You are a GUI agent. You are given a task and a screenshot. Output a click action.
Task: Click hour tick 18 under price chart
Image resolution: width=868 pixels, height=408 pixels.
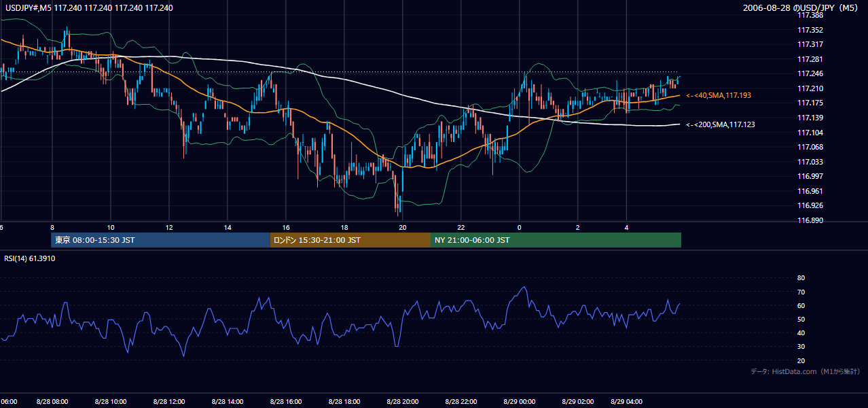point(344,227)
